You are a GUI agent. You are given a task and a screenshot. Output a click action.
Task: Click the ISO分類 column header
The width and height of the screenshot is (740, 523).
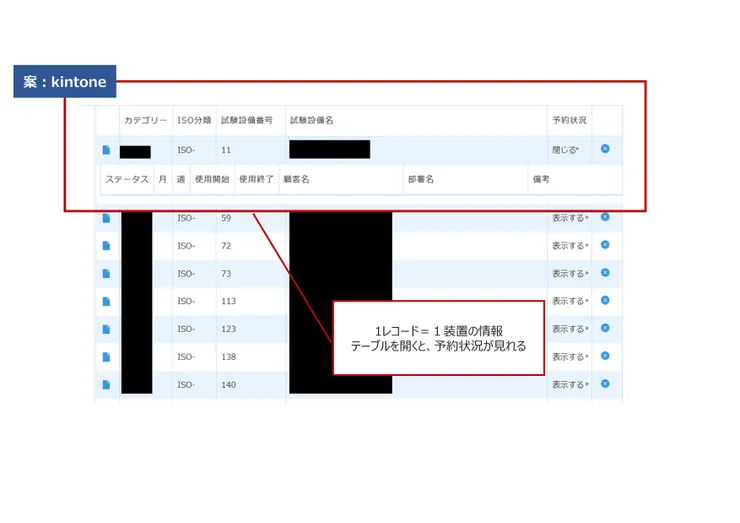(193, 120)
